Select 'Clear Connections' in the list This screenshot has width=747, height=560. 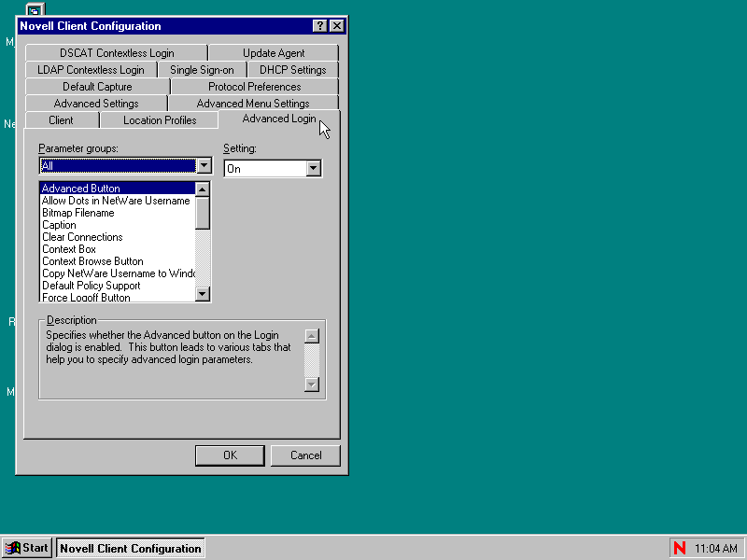118,237
